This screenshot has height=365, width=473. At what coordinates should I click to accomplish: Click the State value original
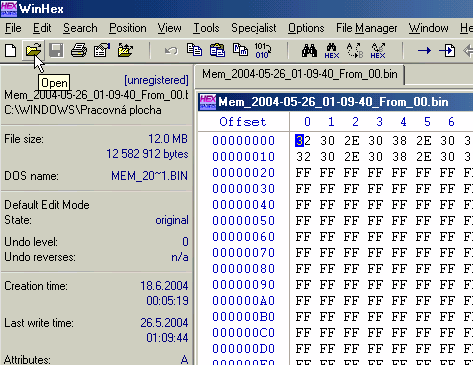(x=172, y=220)
